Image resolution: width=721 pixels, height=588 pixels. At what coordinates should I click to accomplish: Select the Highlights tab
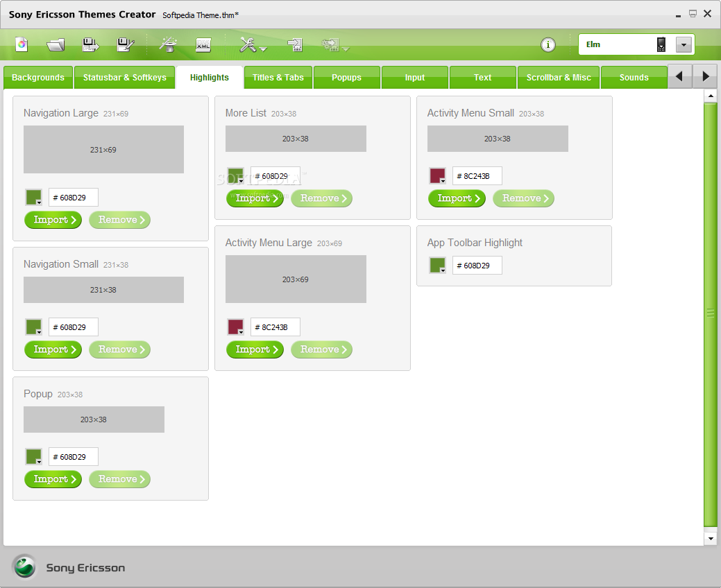pyautogui.click(x=209, y=77)
